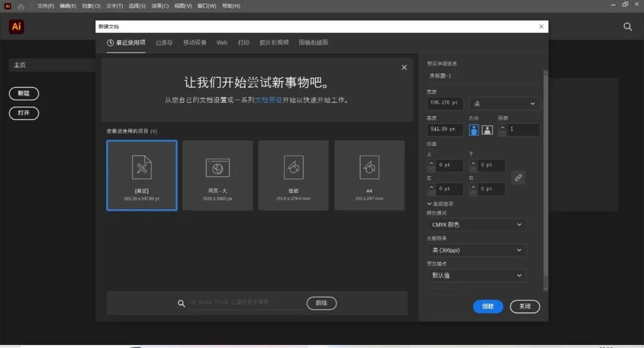The width and height of the screenshot is (644, 348).
Task: Click the 创建 button
Action: tap(488, 306)
